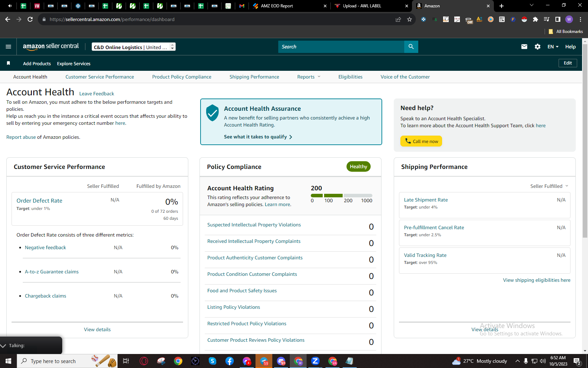Open the Eligibilities tab

350,77
